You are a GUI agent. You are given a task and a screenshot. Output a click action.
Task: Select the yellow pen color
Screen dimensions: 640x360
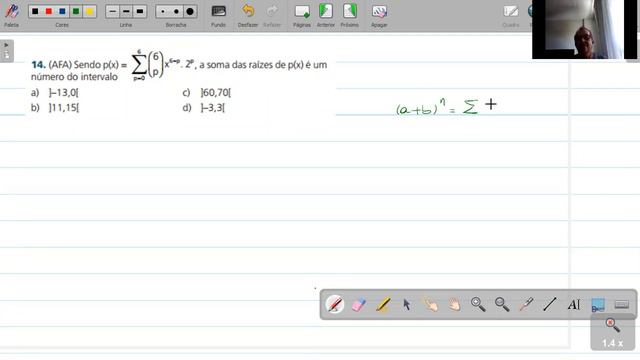(x=89, y=11)
